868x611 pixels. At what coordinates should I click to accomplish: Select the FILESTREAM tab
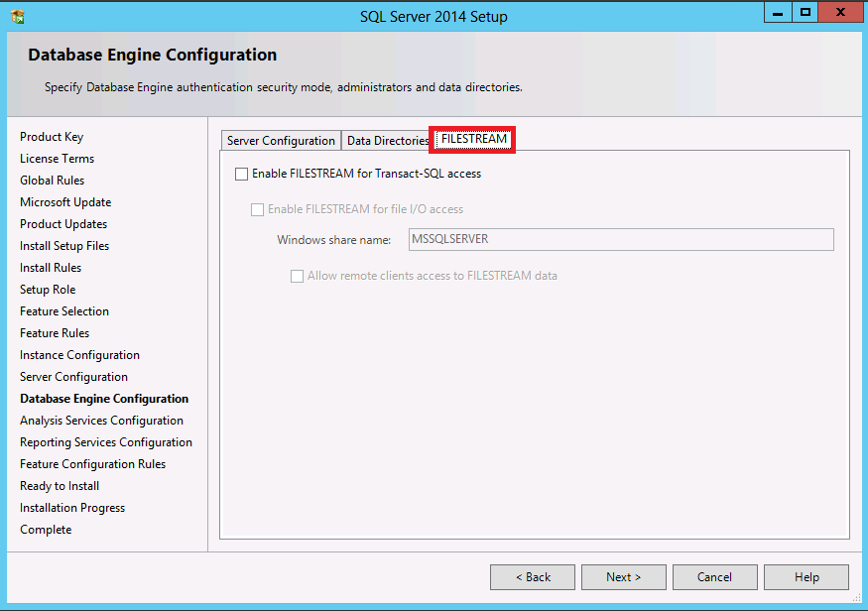474,139
